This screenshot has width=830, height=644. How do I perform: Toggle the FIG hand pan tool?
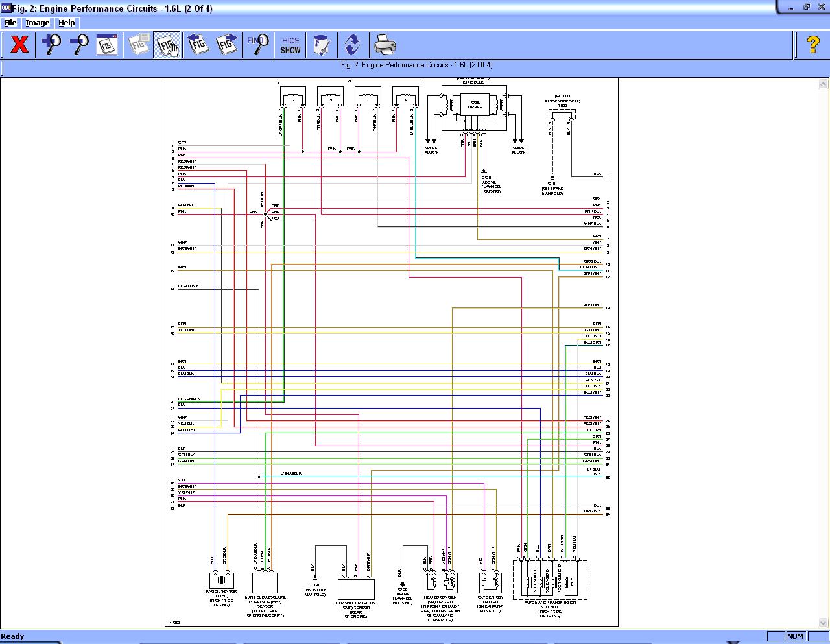tap(167, 45)
